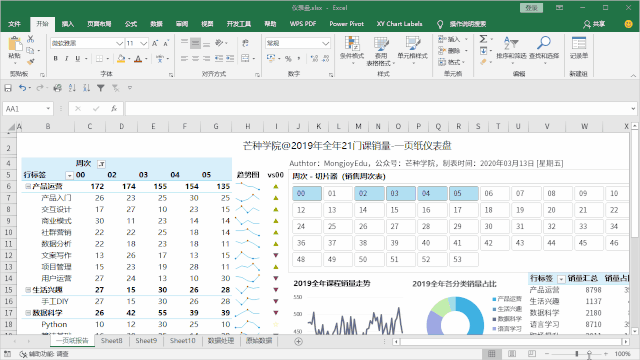Toggle center horizontal alignment
This screenshot has height=360, width=640.
(x=196, y=59)
